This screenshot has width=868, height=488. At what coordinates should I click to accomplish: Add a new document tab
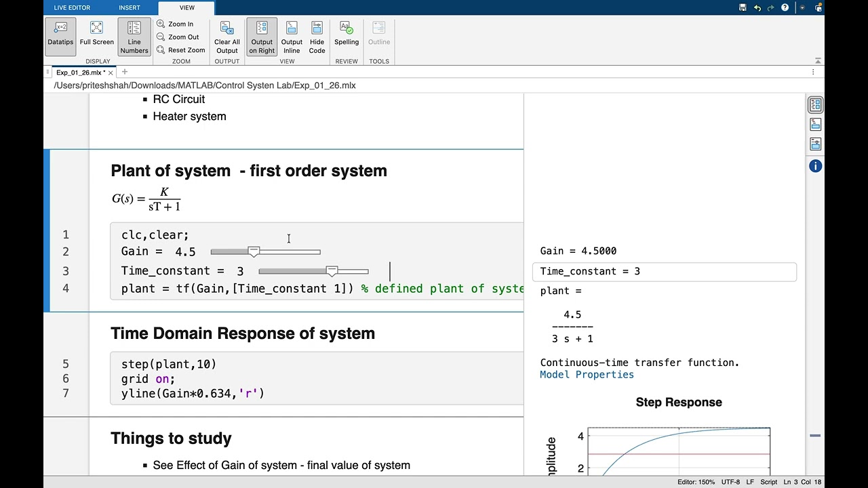click(x=125, y=72)
